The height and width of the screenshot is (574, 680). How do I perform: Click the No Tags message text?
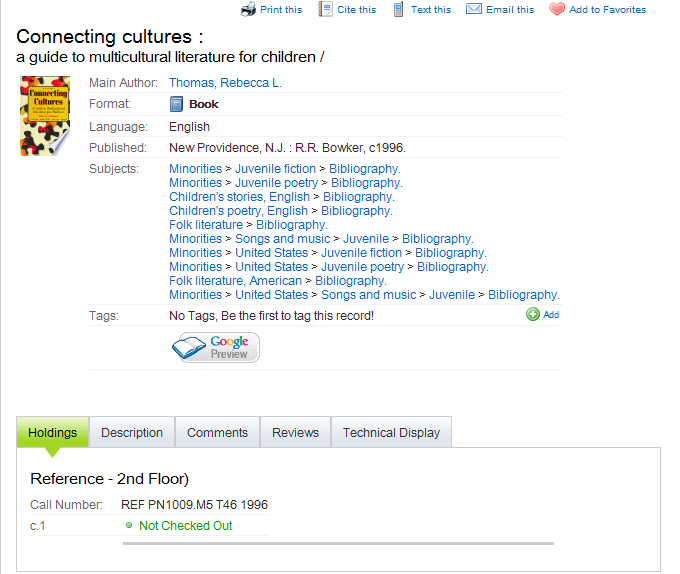pos(271,316)
